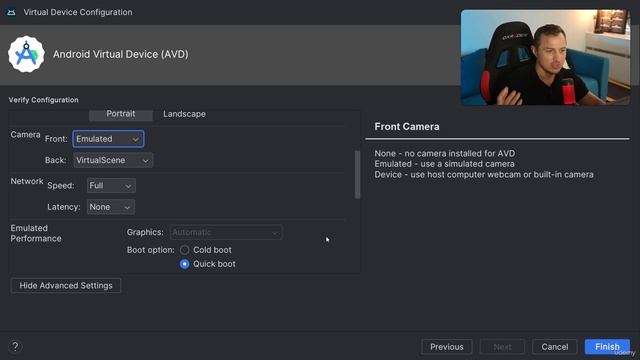Open the Graphics Automatic dropdown

tap(226, 232)
